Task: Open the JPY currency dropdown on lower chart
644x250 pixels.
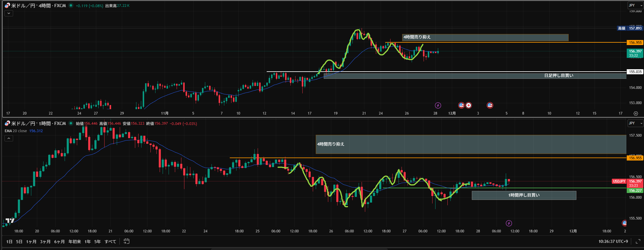Action: [635, 123]
